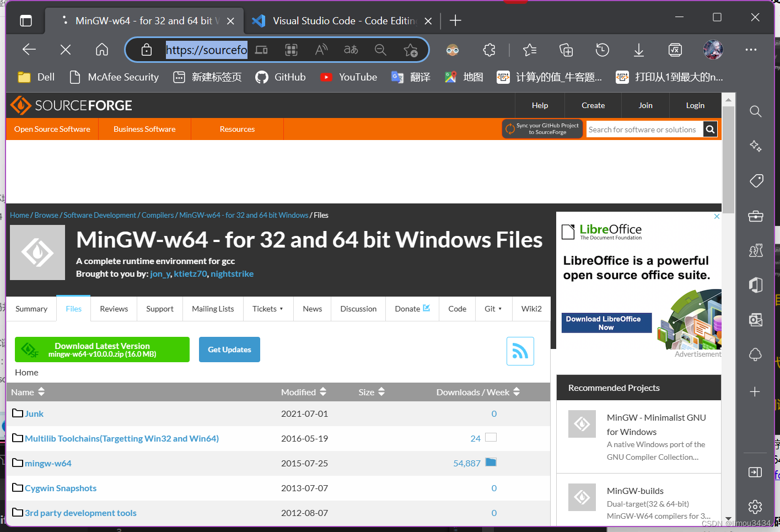Click Download Latest Version button
The image size is (780, 532).
102,350
